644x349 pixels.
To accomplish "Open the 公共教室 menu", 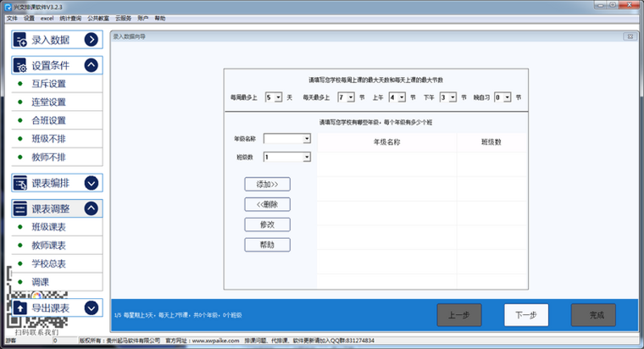I will [98, 19].
